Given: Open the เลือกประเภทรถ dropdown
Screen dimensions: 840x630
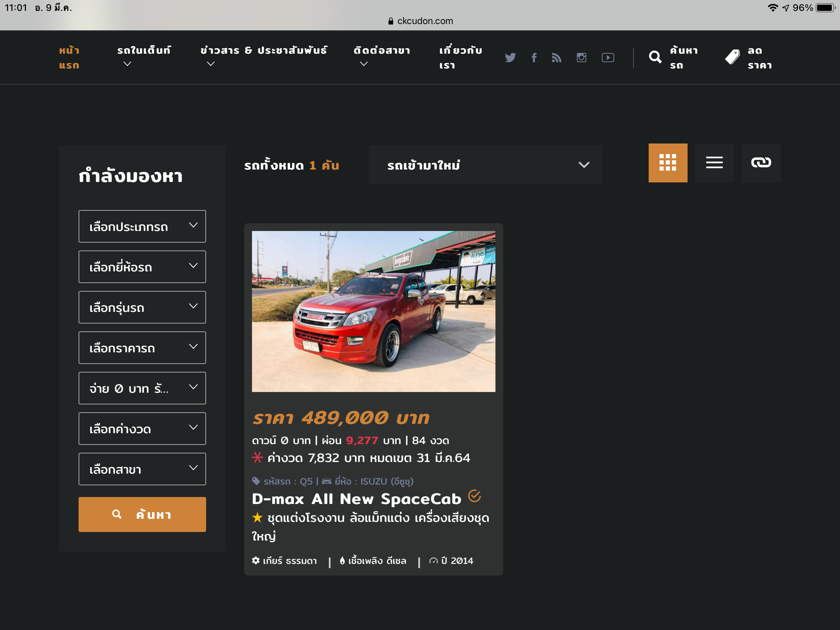Looking at the screenshot, I should tap(142, 226).
